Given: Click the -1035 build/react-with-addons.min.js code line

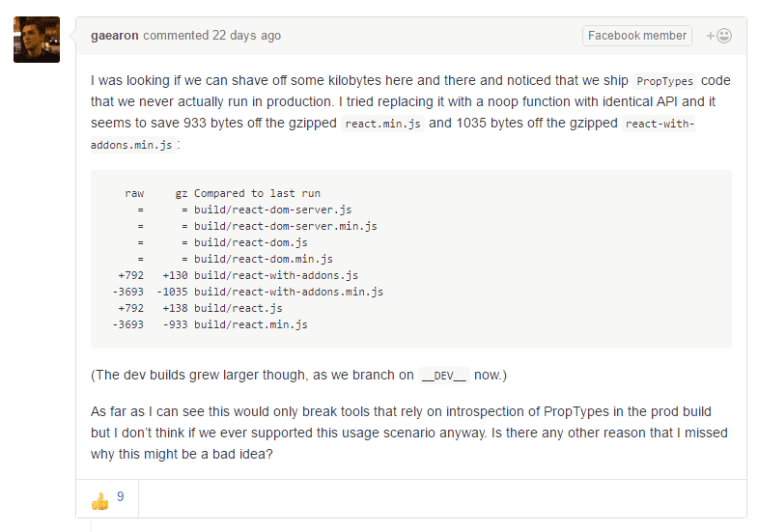Looking at the screenshot, I should [x=248, y=292].
